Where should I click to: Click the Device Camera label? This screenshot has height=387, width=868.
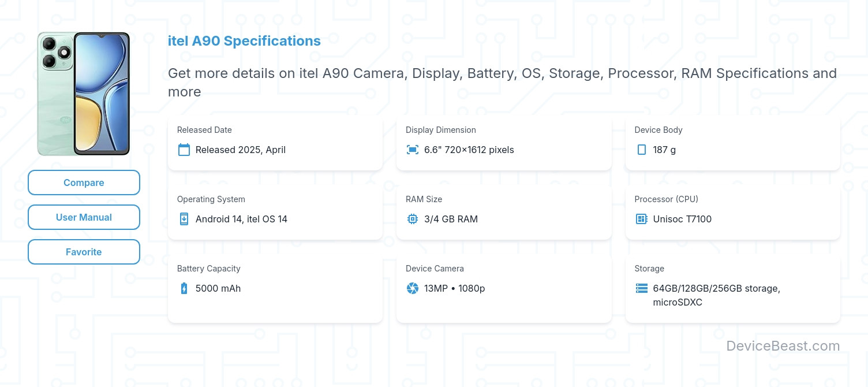tap(435, 269)
